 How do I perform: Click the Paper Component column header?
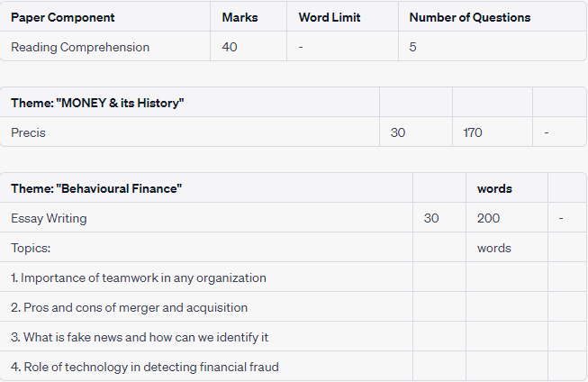tap(63, 17)
